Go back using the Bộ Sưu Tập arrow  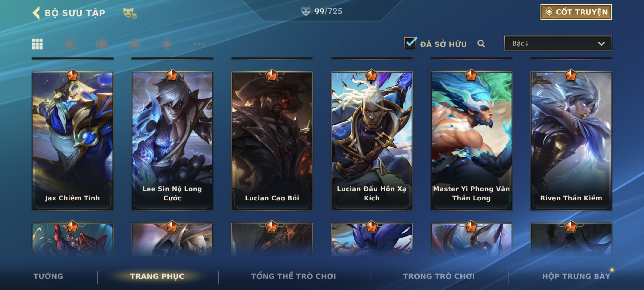pos(36,13)
